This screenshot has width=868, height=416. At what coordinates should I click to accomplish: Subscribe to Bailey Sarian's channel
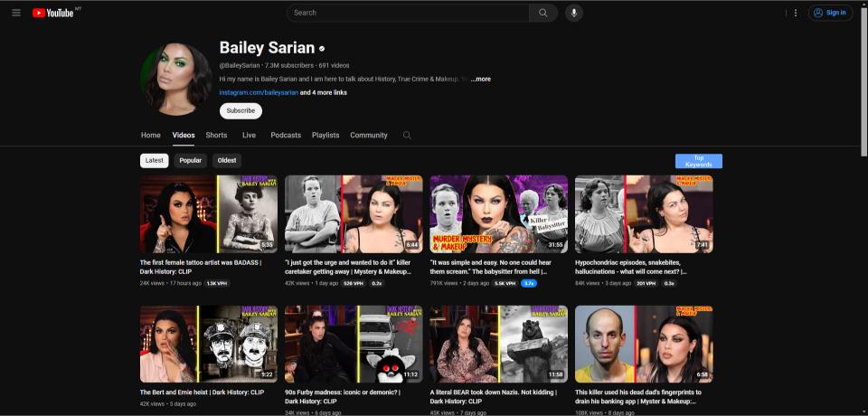point(241,110)
